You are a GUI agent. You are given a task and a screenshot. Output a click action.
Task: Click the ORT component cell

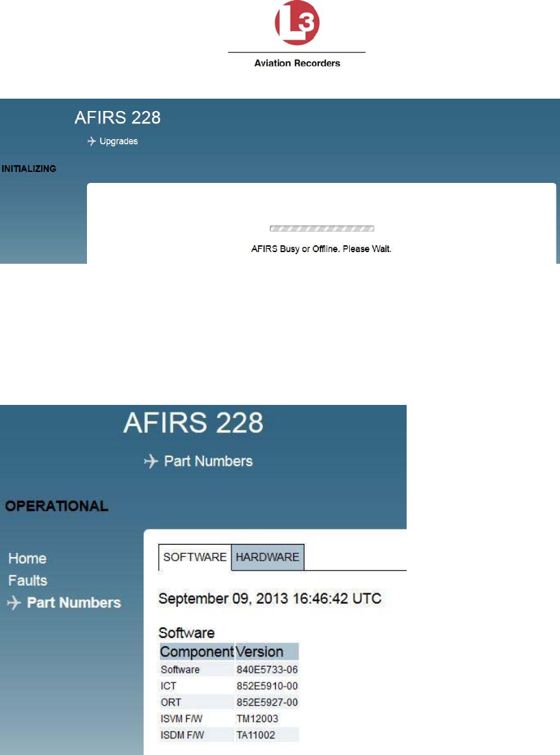coord(196,702)
